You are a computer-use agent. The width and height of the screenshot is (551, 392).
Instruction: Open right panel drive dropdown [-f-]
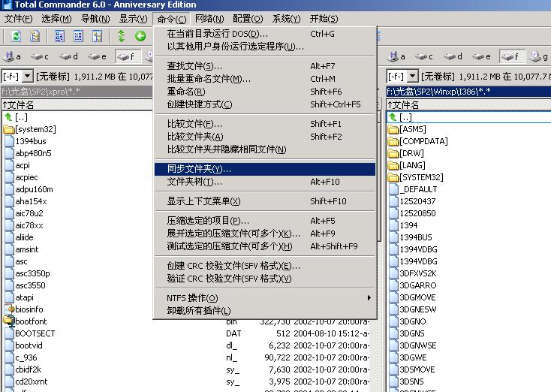tap(412, 76)
